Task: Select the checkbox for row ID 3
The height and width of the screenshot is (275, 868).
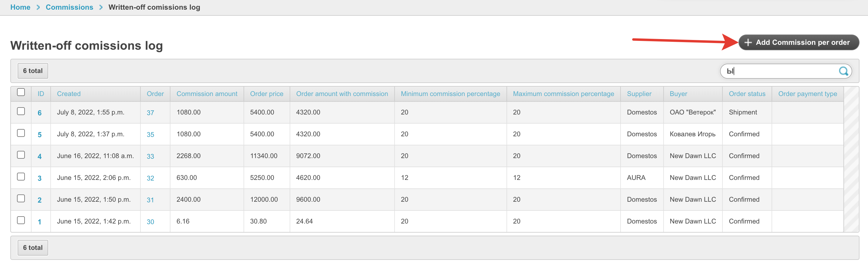Action: pyautogui.click(x=21, y=177)
